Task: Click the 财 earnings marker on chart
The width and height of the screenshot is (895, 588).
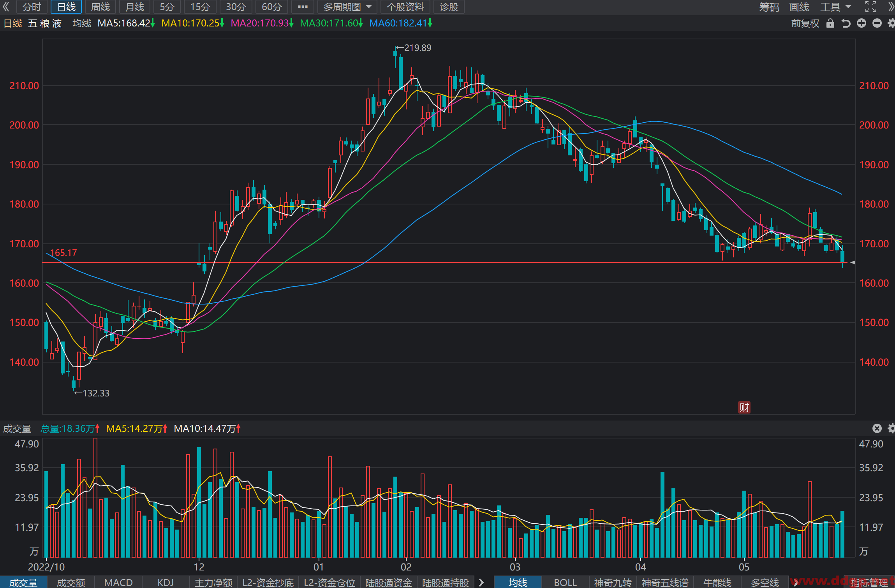Action: [744, 407]
